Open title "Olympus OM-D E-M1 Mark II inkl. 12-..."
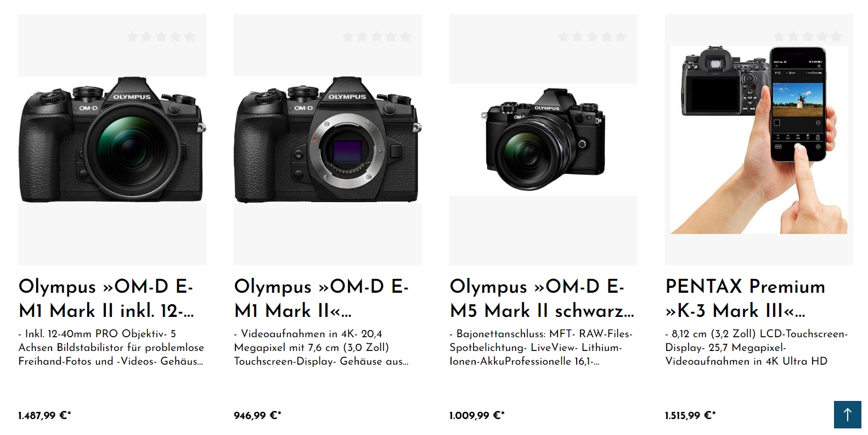 click(106, 299)
